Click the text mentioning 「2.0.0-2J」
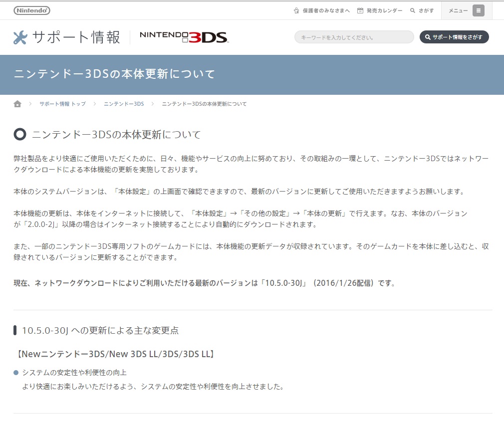This screenshot has width=504, height=423. (x=241, y=219)
